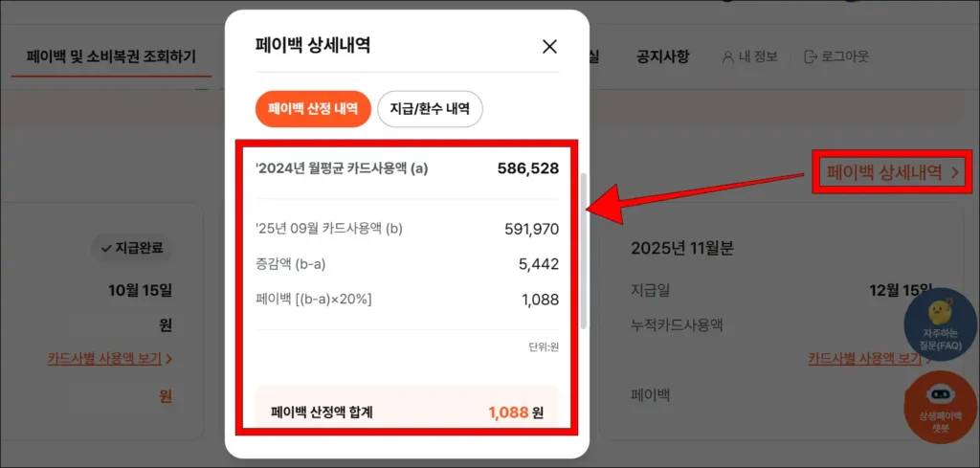The height and width of the screenshot is (468, 980).
Task: Click the popup's vertical scrollbar
Action: (584, 249)
